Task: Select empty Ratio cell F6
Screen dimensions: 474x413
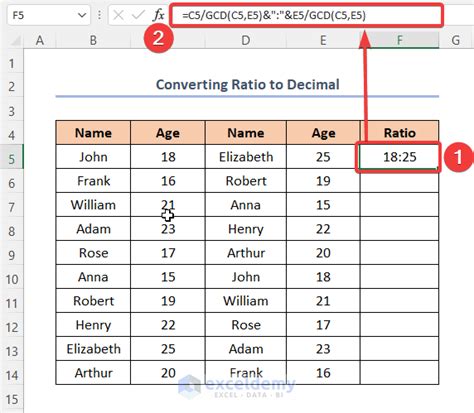Action: [x=400, y=181]
